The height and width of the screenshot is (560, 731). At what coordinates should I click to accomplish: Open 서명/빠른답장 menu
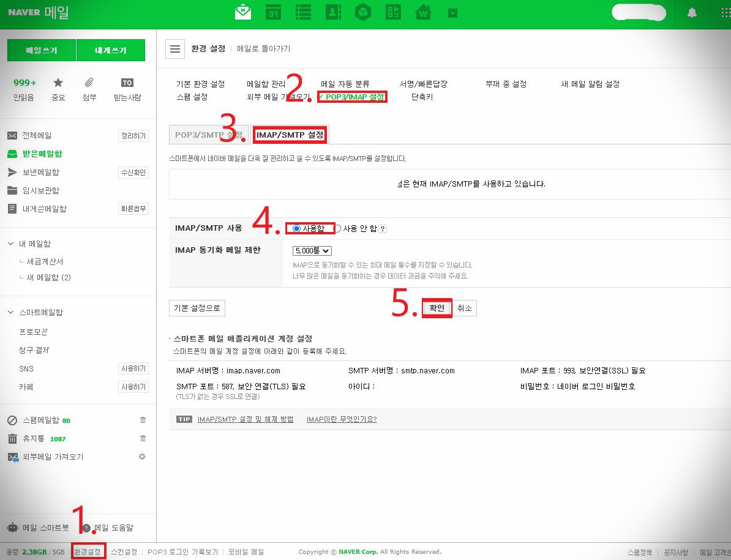click(x=423, y=84)
